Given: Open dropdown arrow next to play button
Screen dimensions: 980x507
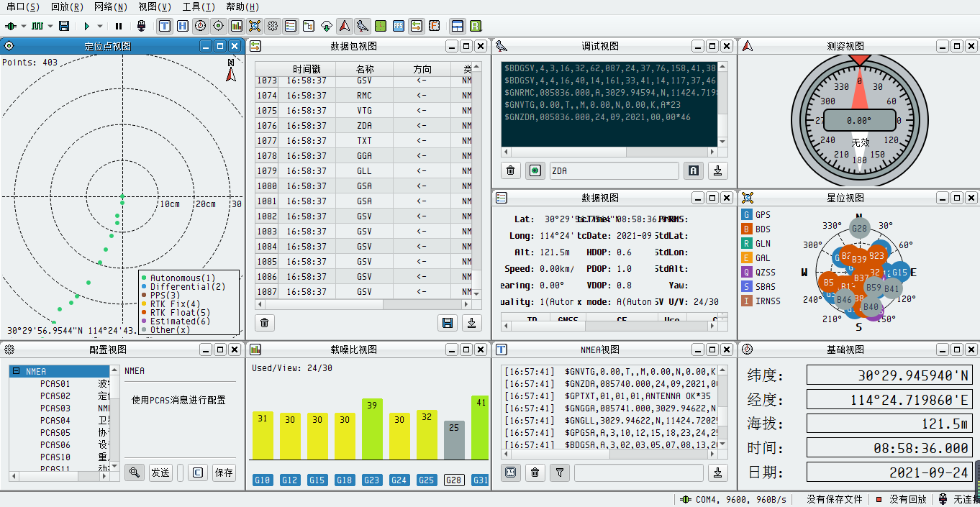Looking at the screenshot, I should click(100, 27).
